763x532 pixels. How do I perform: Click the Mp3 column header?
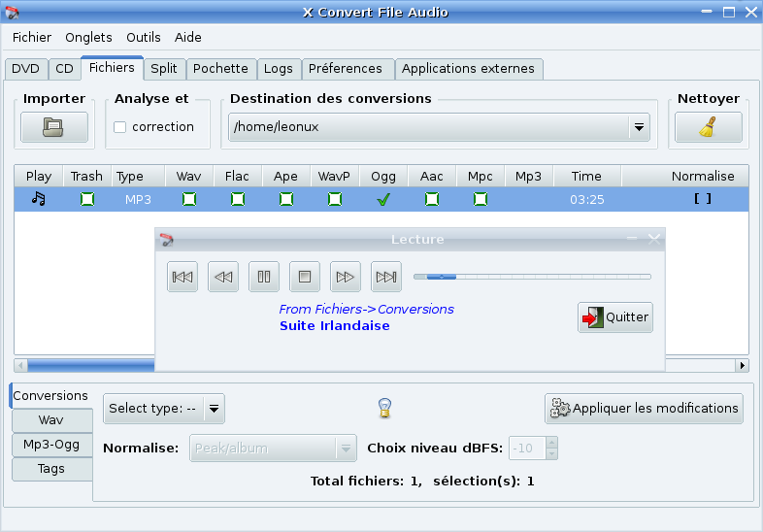528,176
